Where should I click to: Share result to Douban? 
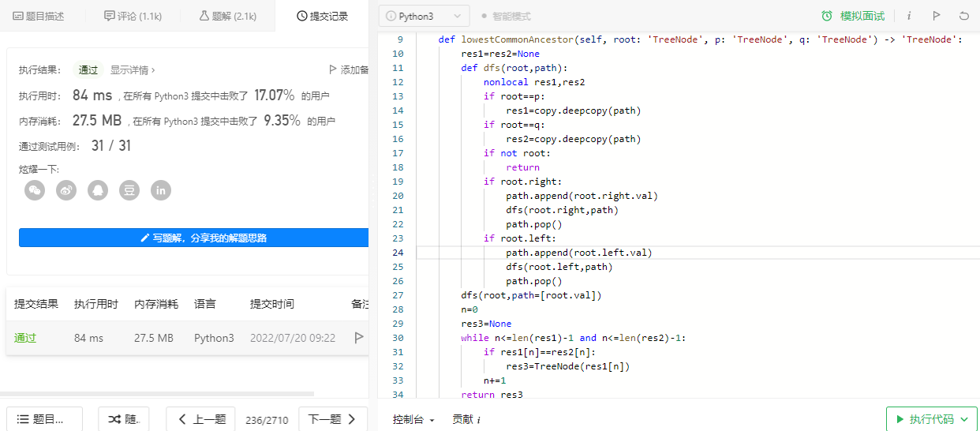coord(129,190)
